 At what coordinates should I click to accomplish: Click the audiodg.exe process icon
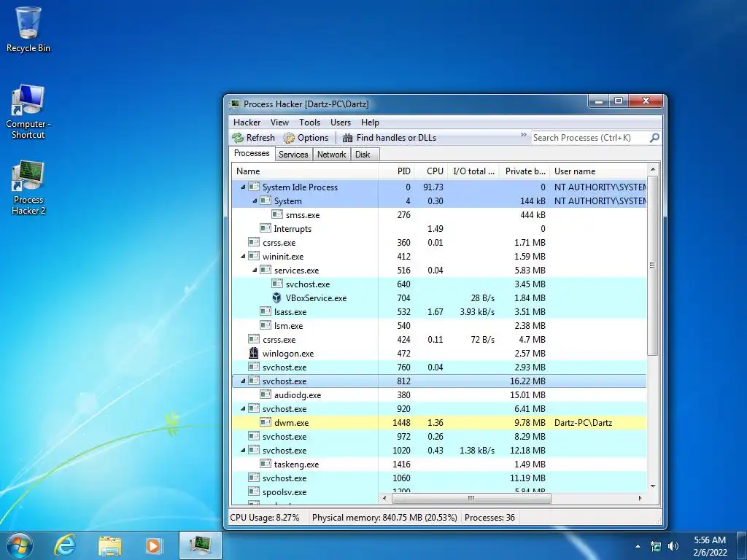click(266, 394)
